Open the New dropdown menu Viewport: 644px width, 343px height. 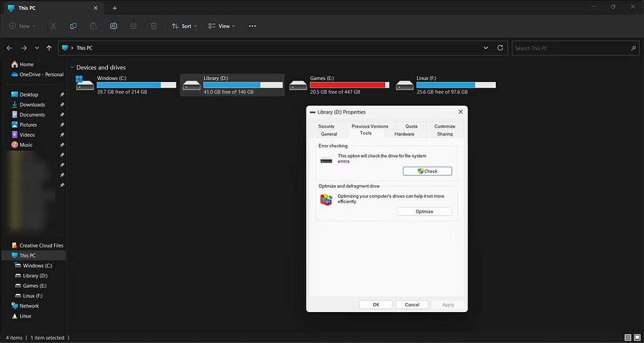coord(23,26)
